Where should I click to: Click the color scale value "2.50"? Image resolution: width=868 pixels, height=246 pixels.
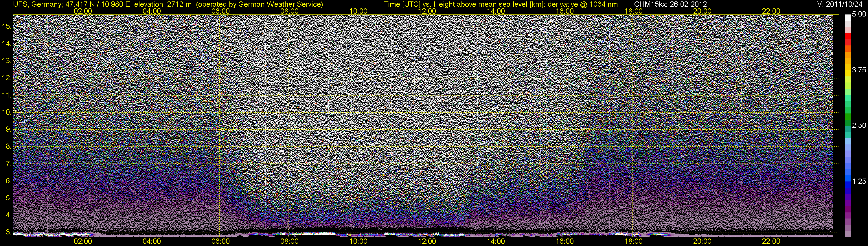(x=859, y=126)
